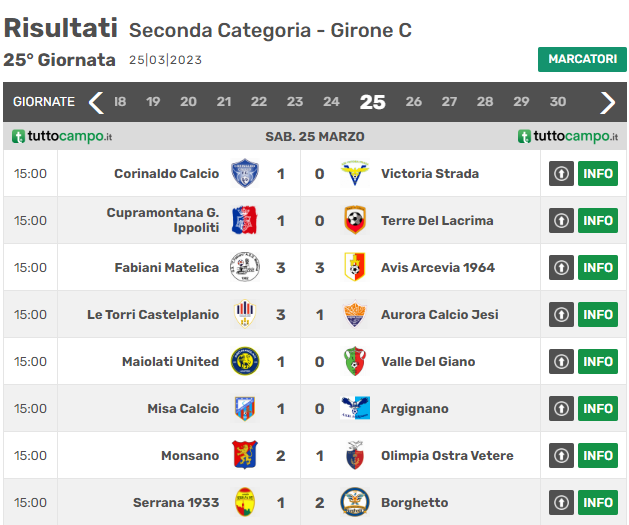Select the Monsano lion crest
This screenshot has width=629, height=525.
(x=245, y=455)
